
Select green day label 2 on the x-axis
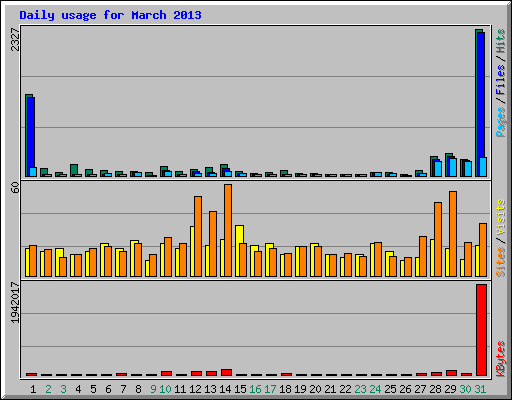48,389
